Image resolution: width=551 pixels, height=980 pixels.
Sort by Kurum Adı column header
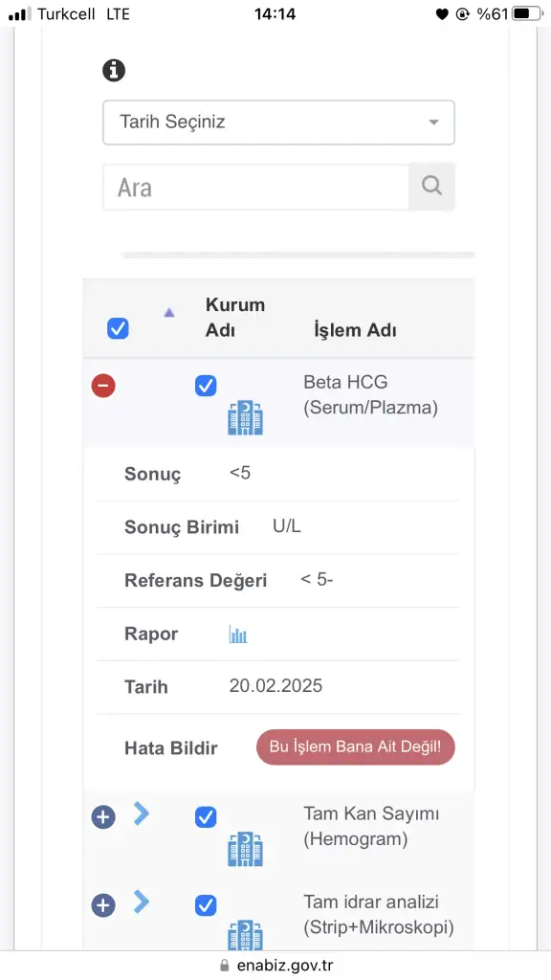tap(235, 318)
